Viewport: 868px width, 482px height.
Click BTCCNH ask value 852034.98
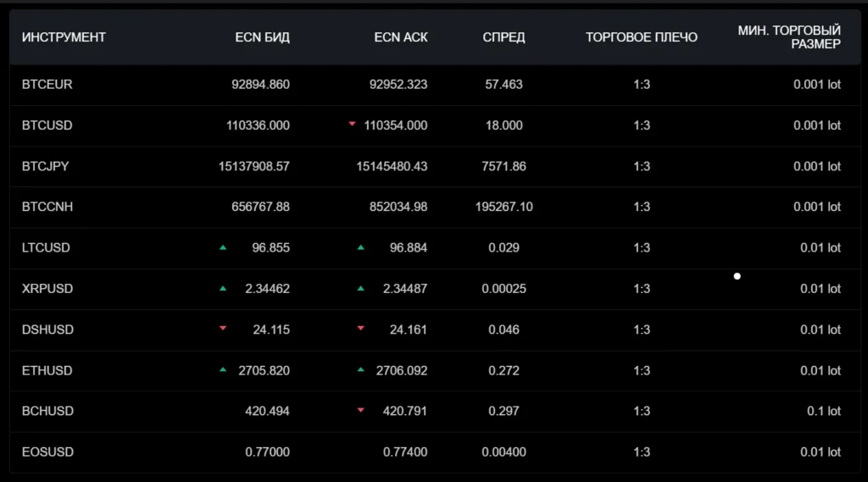coord(398,207)
